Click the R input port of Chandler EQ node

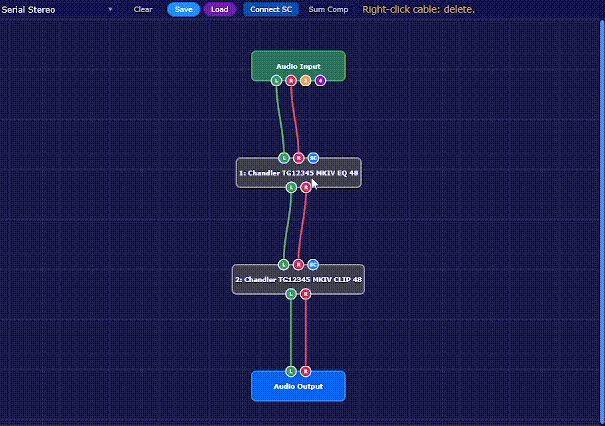point(299,158)
